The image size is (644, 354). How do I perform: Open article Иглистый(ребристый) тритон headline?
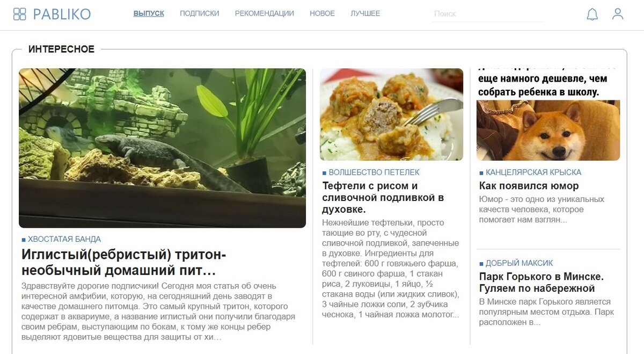(124, 262)
